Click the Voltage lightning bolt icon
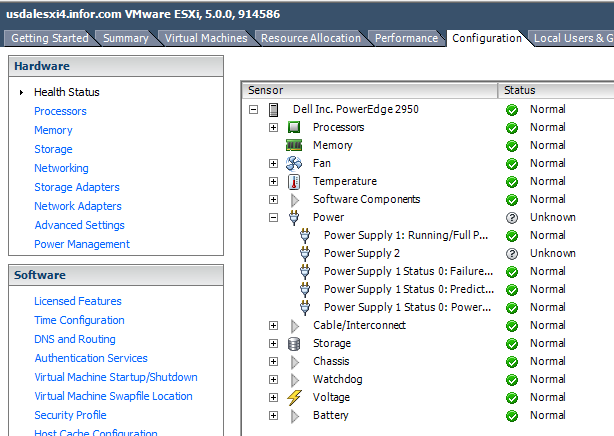Viewport: 614px width, 436px height. coord(294,398)
